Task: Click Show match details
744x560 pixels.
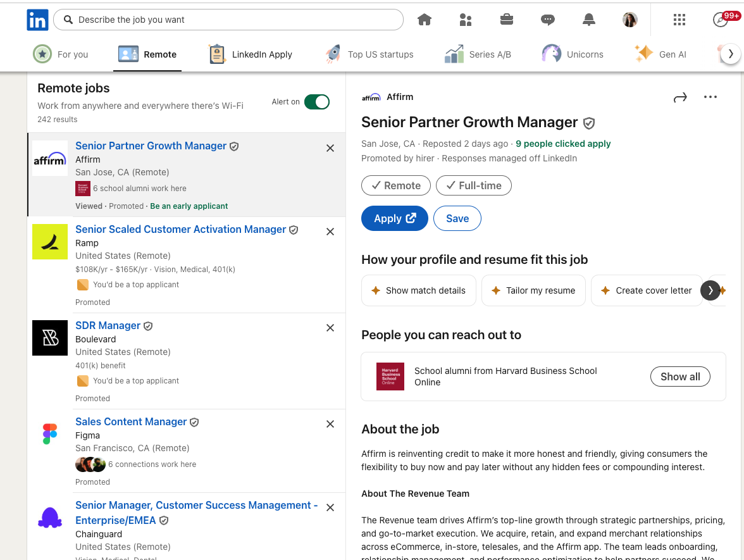Action: point(419,290)
